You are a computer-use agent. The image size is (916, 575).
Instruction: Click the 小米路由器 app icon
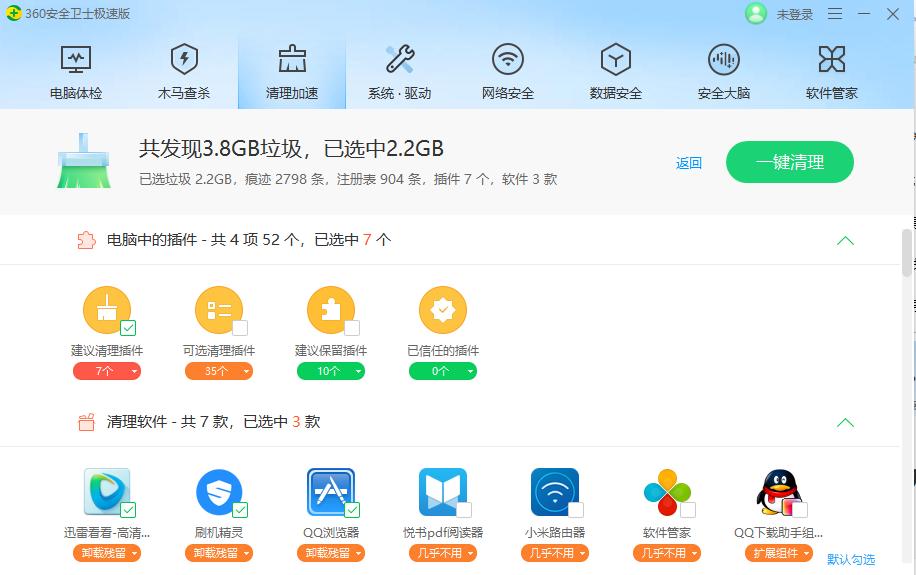(555, 491)
